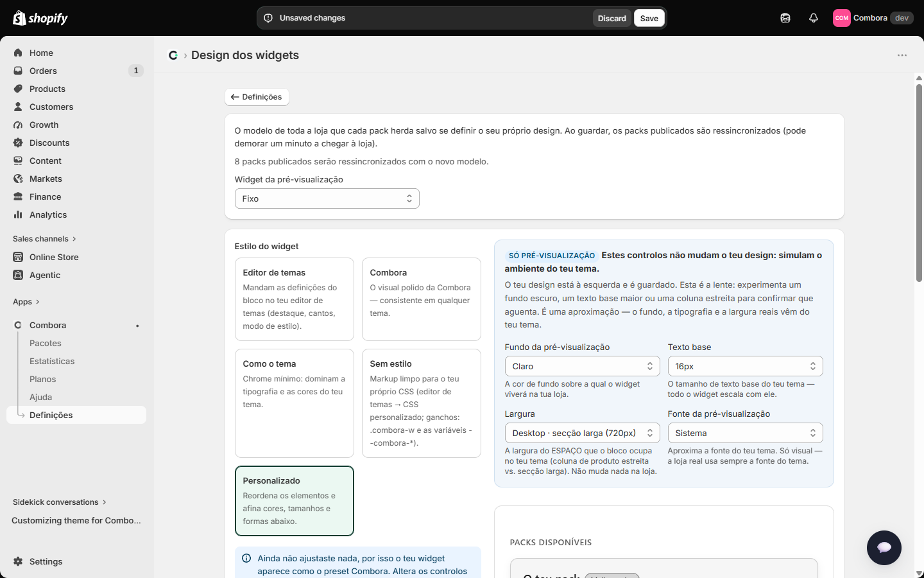Go to Analytics in sidebar
The width and height of the screenshot is (924, 578).
[48, 215]
